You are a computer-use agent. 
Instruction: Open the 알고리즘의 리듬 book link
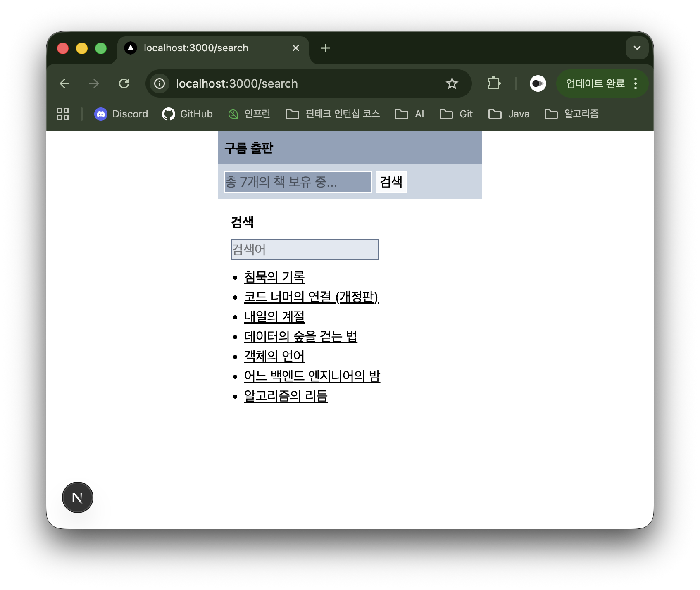(x=286, y=396)
